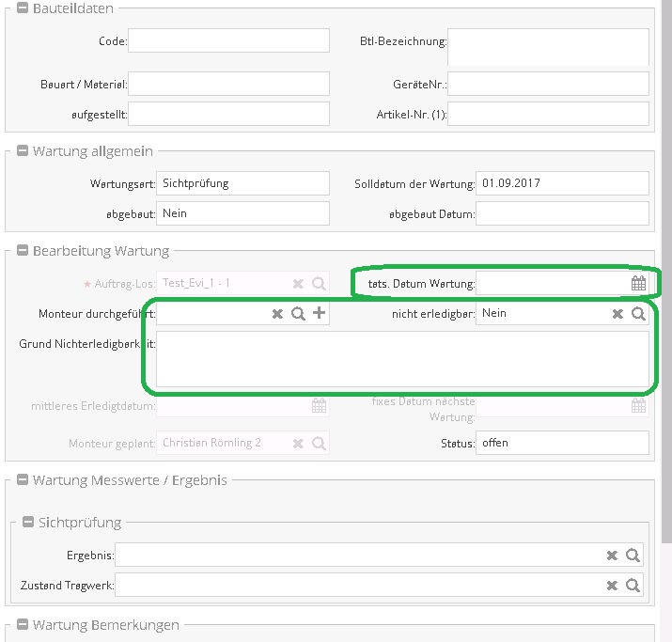Collapse the Sichtprüfung subsection
The image size is (672, 642).
click(27, 522)
